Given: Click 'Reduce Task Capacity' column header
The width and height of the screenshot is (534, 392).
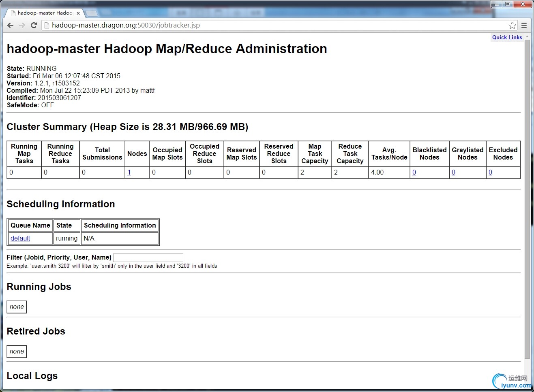Looking at the screenshot, I should pyautogui.click(x=350, y=153).
